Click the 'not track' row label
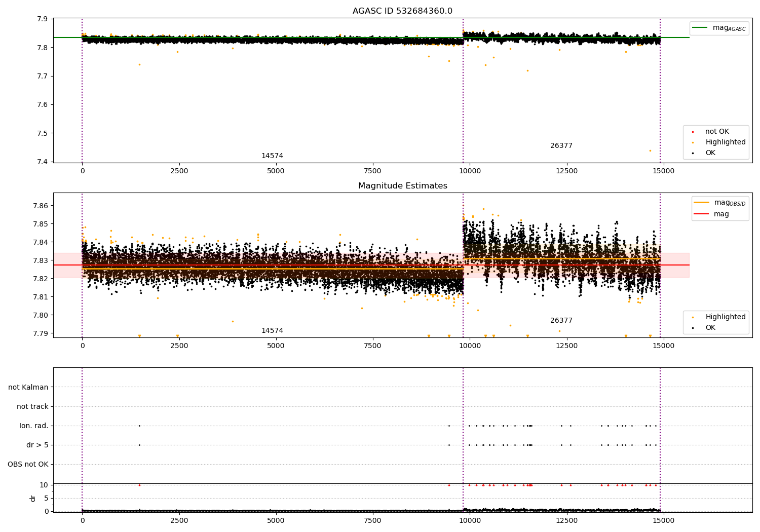760x532 pixels. (x=32, y=407)
